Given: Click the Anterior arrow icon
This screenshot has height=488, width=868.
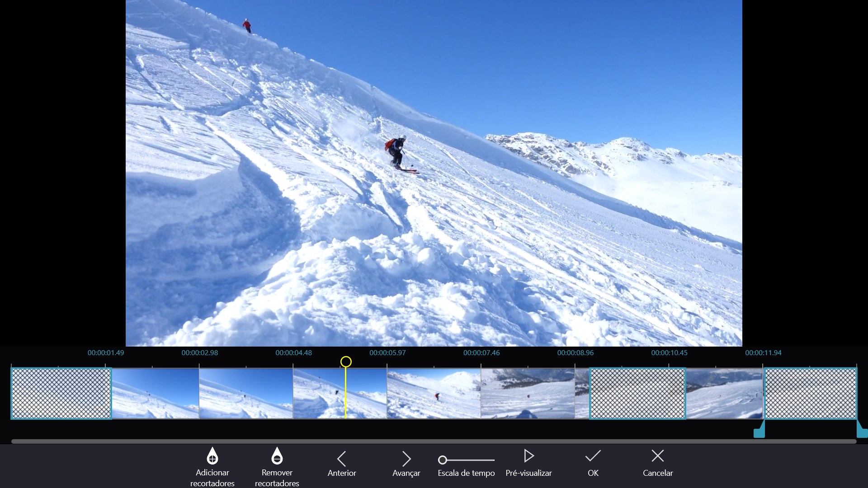Looking at the screenshot, I should (x=342, y=458).
